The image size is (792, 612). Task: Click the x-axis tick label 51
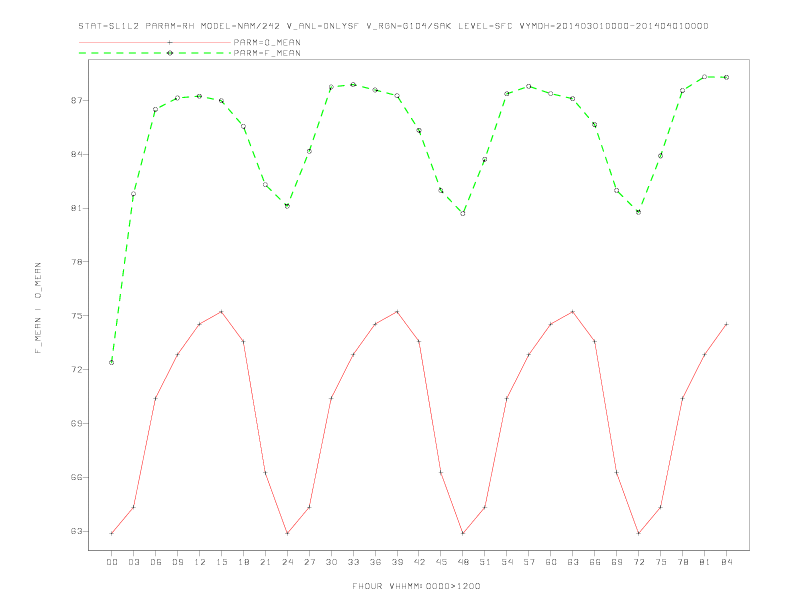(485, 562)
